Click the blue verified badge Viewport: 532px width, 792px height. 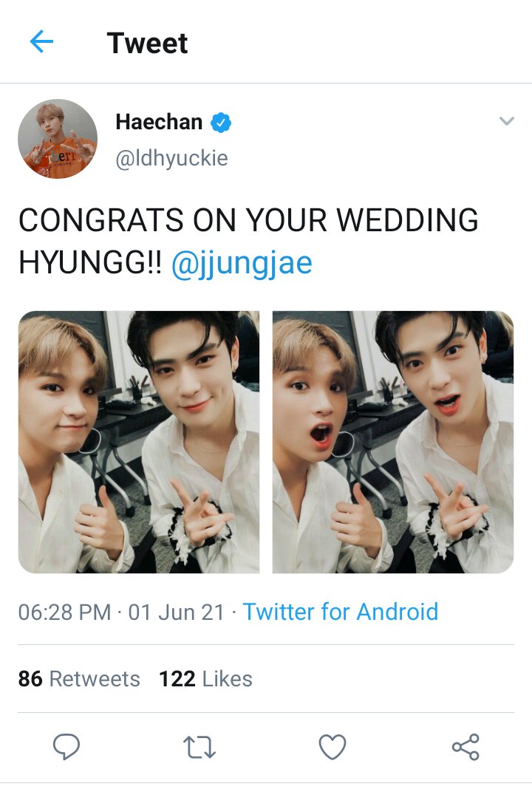coord(221,122)
